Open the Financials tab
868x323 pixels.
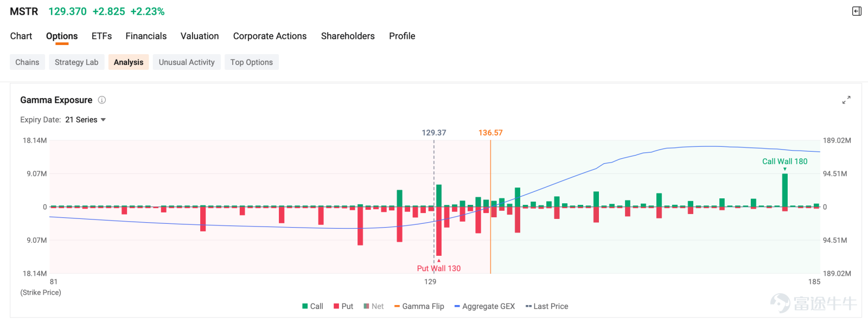tap(146, 36)
